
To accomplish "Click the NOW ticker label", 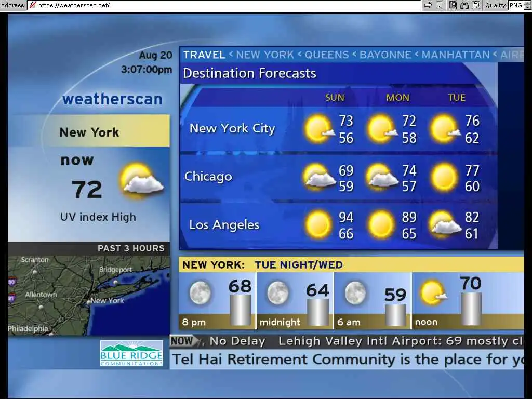I will tap(184, 341).
